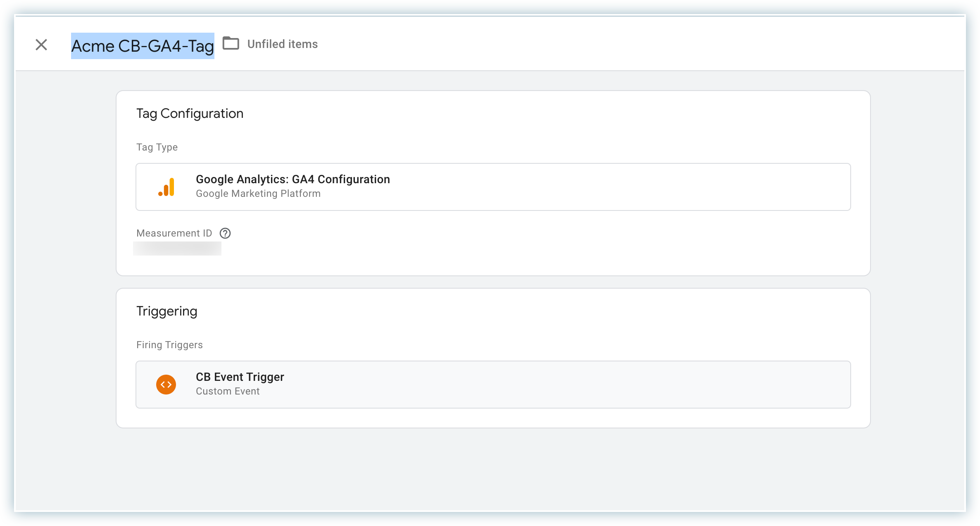This screenshot has width=980, height=526.
Task: Click the folder icon beside tag name
Action: coord(231,43)
